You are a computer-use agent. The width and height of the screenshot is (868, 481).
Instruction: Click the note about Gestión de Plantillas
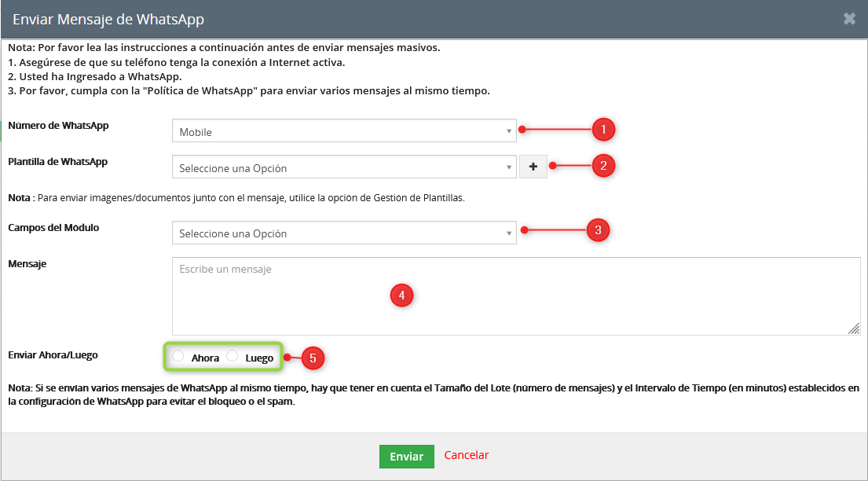(236, 197)
